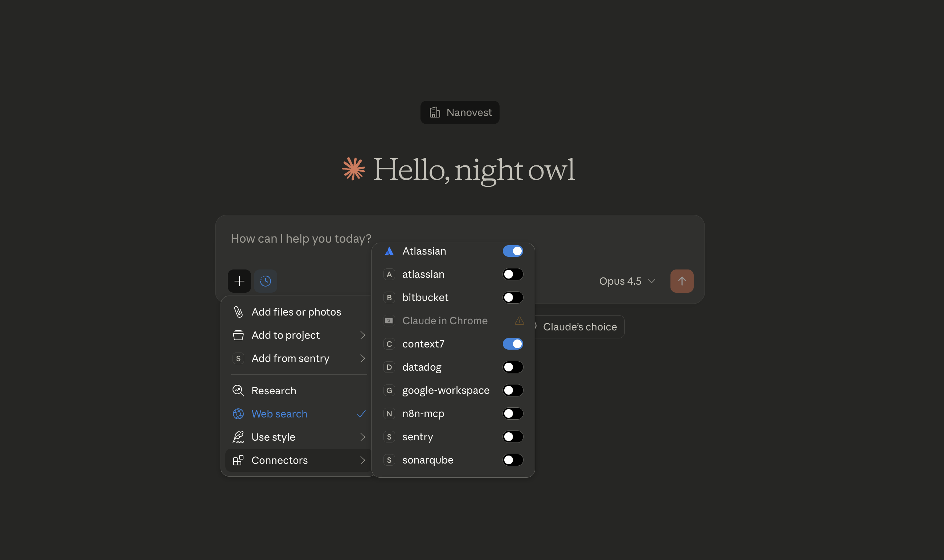944x560 pixels.
Task: Click the extended thinking clock icon
Action: point(265,281)
